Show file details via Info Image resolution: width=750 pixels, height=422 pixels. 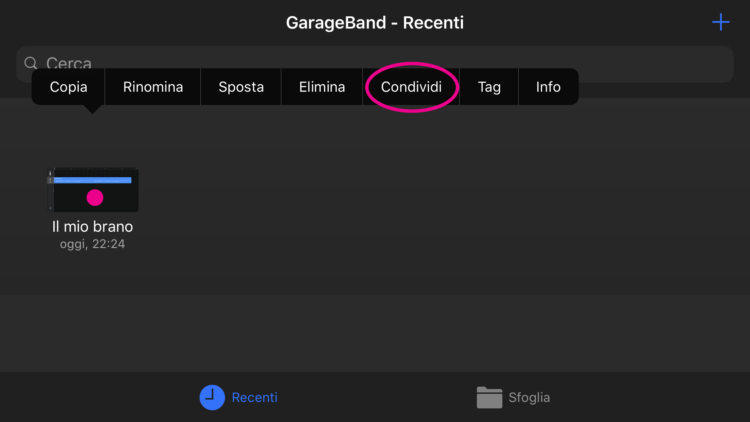pyautogui.click(x=548, y=87)
